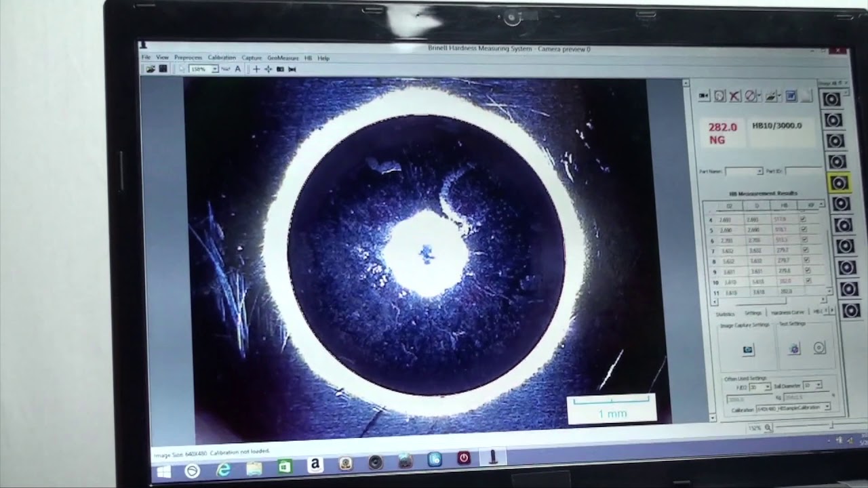Click the Part ID input field
The height and width of the screenshot is (488, 868).
point(804,170)
